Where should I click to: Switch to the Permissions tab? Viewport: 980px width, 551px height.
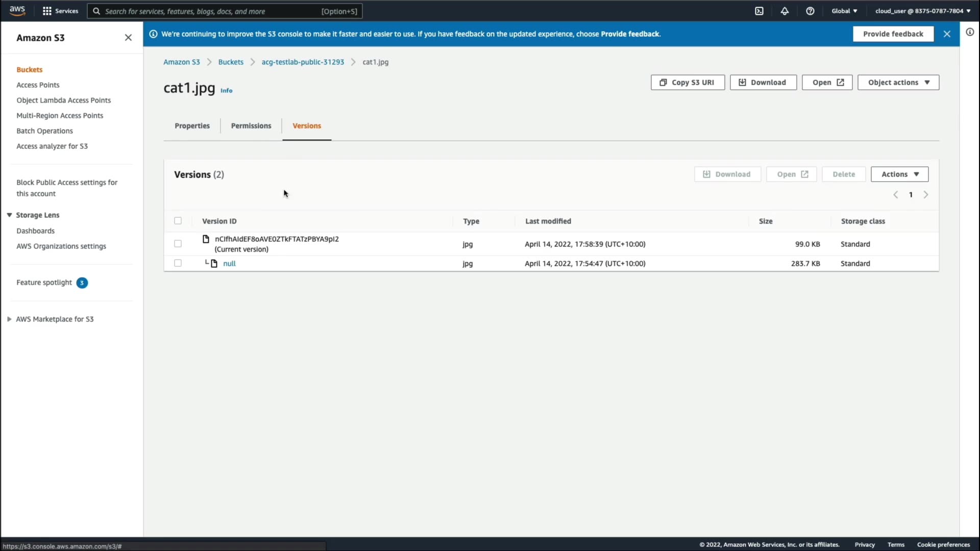pyautogui.click(x=251, y=126)
